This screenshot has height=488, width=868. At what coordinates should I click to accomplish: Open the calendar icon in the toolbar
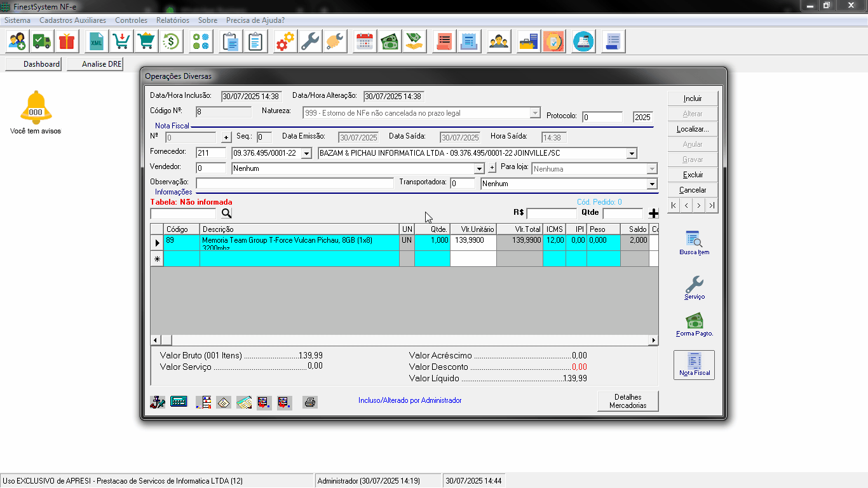pos(364,42)
